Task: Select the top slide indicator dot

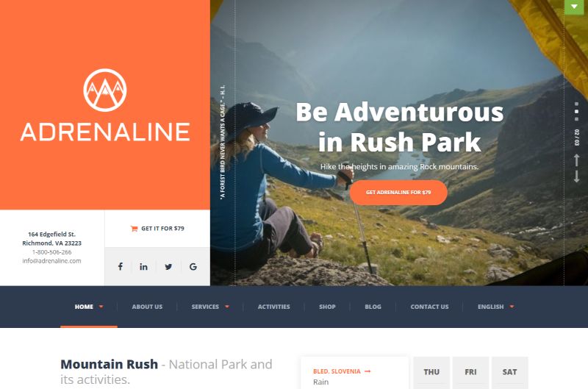Action: click(576, 104)
